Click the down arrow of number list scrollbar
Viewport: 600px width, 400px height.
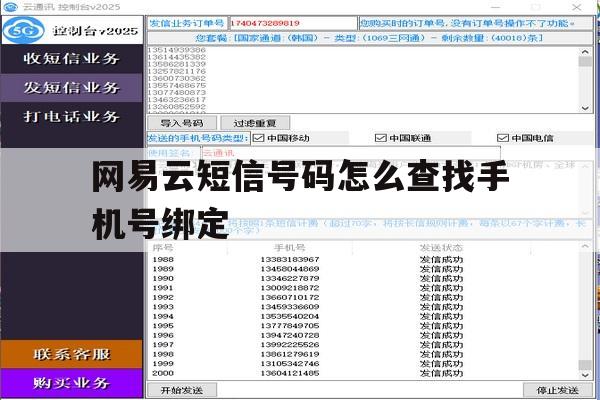pos(585,108)
